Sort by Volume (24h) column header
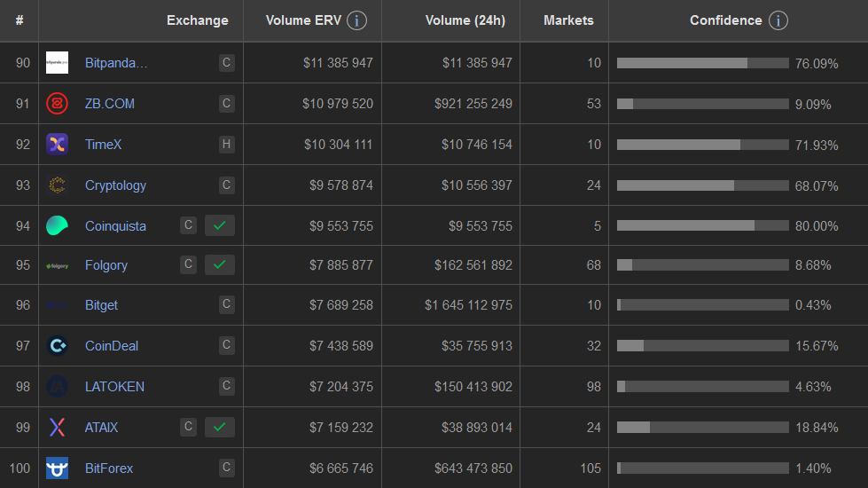Screen dimensions: 868x488 pyautogui.click(x=465, y=20)
